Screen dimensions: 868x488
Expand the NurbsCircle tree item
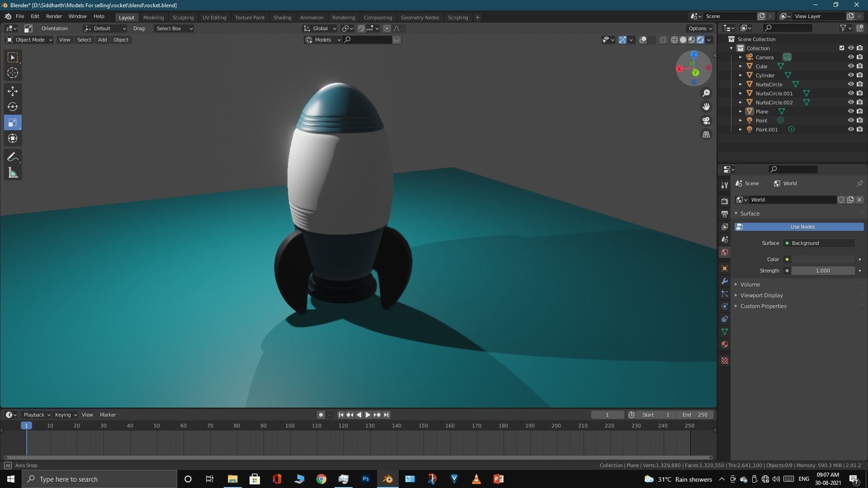coord(741,84)
